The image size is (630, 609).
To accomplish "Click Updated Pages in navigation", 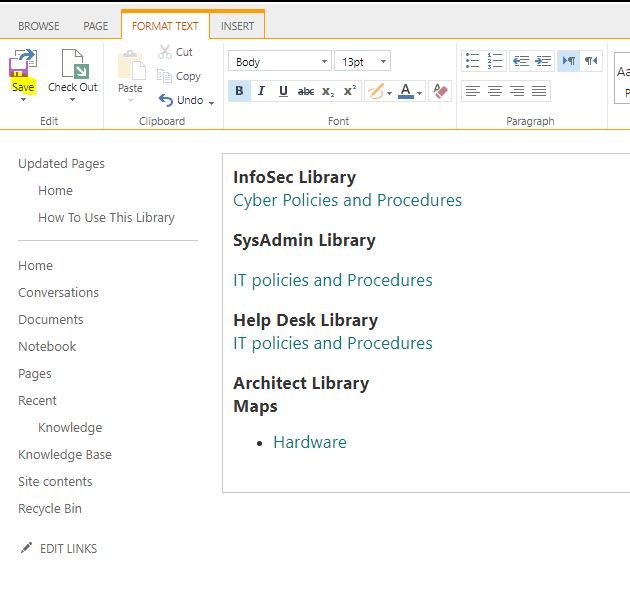I will click(61, 163).
